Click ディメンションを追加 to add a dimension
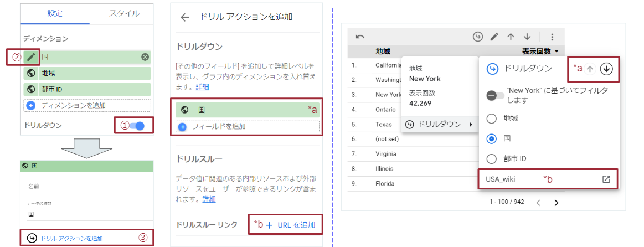The image size is (644, 247). point(87,105)
